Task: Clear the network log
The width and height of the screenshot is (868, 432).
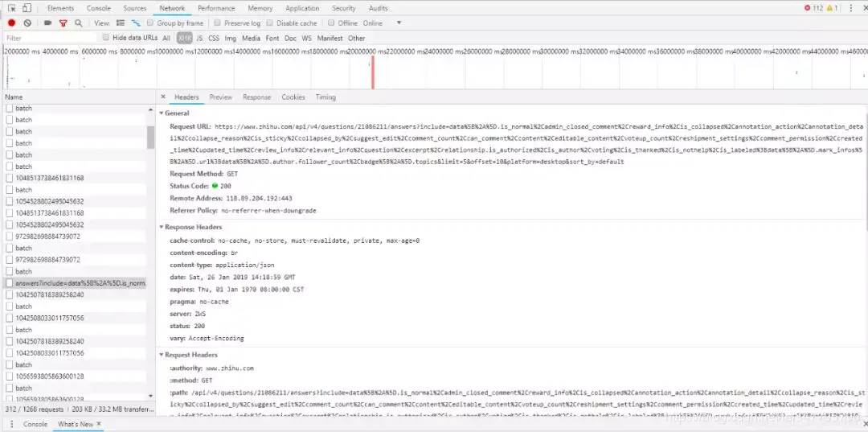Action: pos(27,23)
